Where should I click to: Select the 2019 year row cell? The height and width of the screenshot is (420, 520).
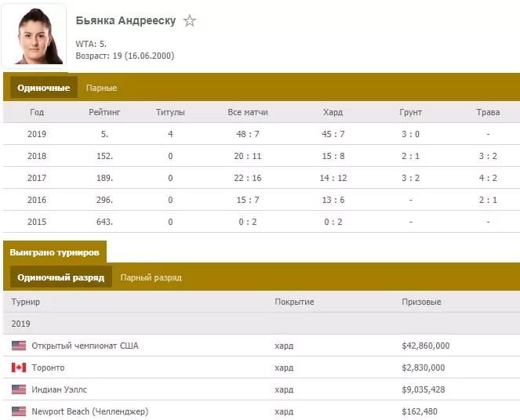tap(37, 134)
